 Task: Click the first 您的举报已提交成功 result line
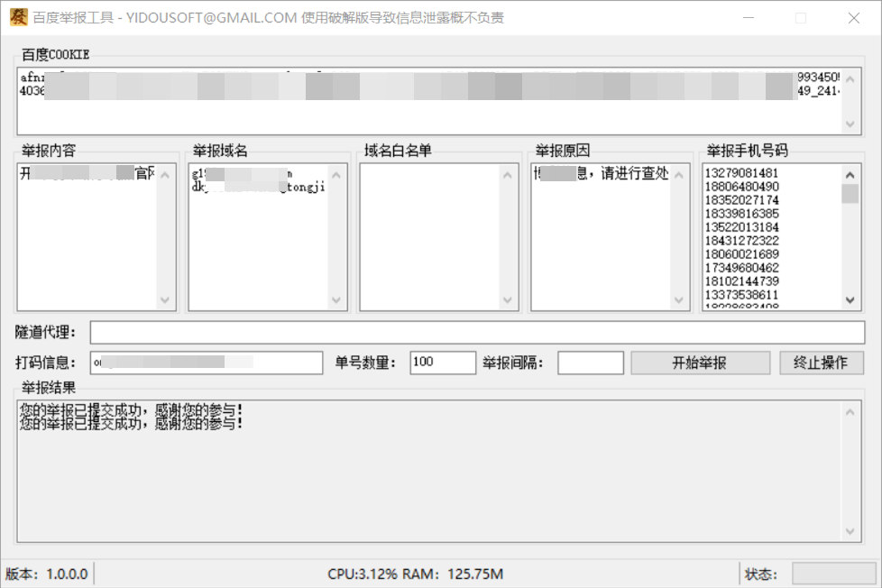[131, 410]
